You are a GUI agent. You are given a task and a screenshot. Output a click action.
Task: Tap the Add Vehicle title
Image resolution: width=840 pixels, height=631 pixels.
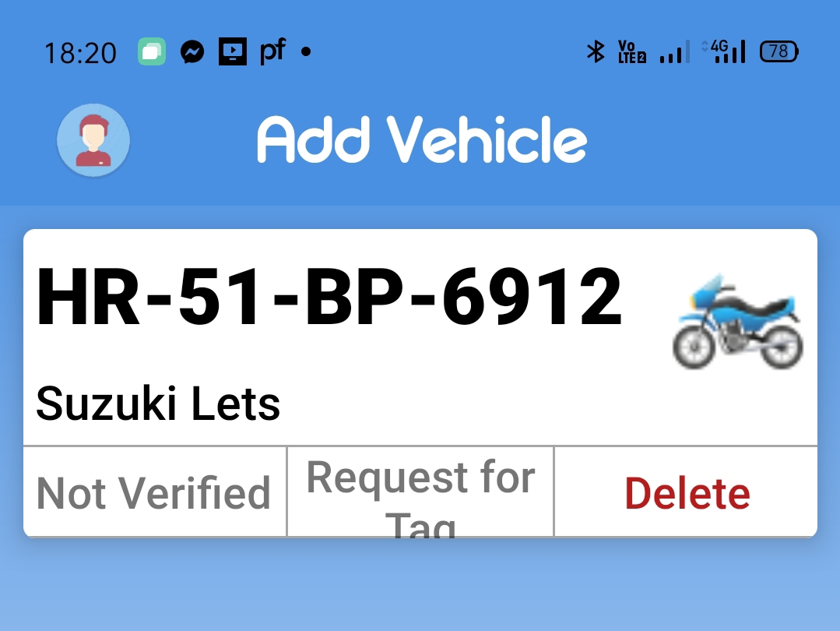point(422,139)
